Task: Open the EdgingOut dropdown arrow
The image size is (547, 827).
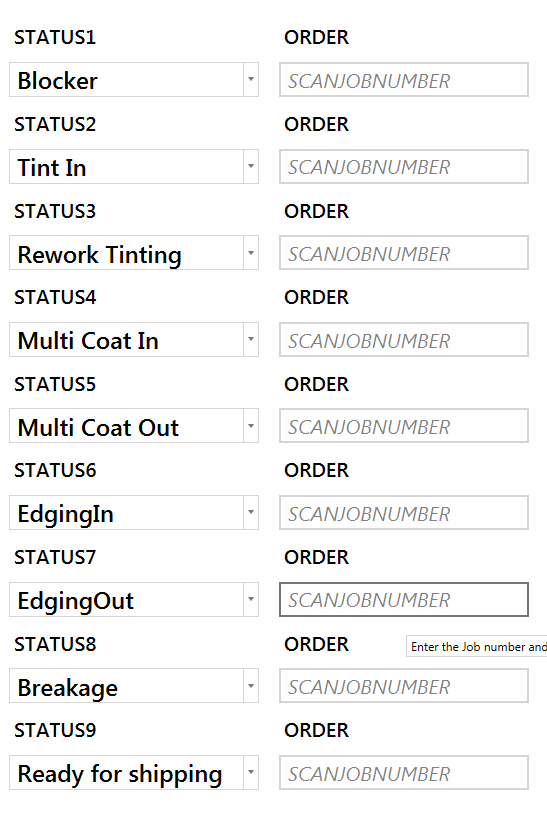Action: click(x=251, y=600)
